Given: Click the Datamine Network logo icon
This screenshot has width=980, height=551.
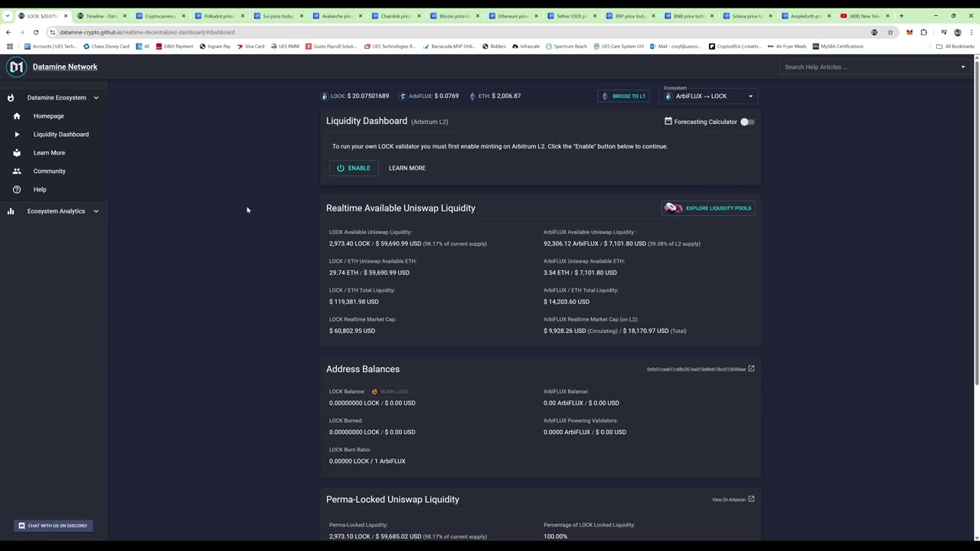Looking at the screenshot, I should (16, 67).
